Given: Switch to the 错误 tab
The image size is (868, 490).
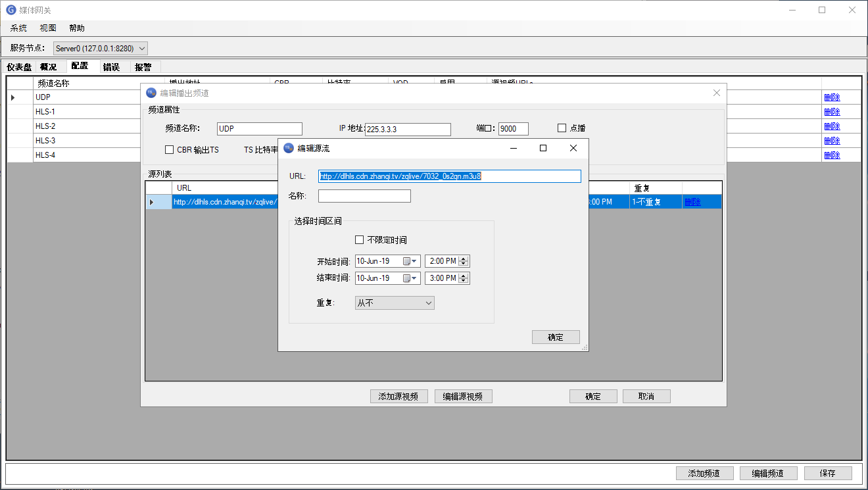Looking at the screenshot, I should [111, 66].
